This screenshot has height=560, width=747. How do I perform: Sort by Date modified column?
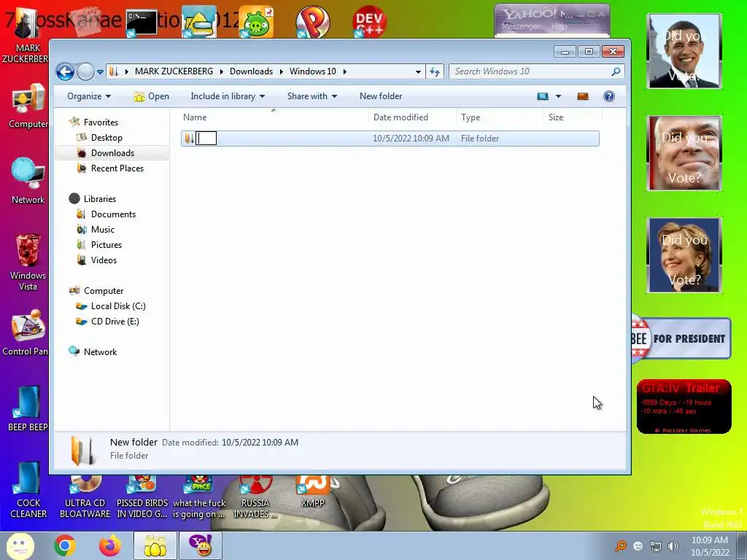[x=412, y=117]
